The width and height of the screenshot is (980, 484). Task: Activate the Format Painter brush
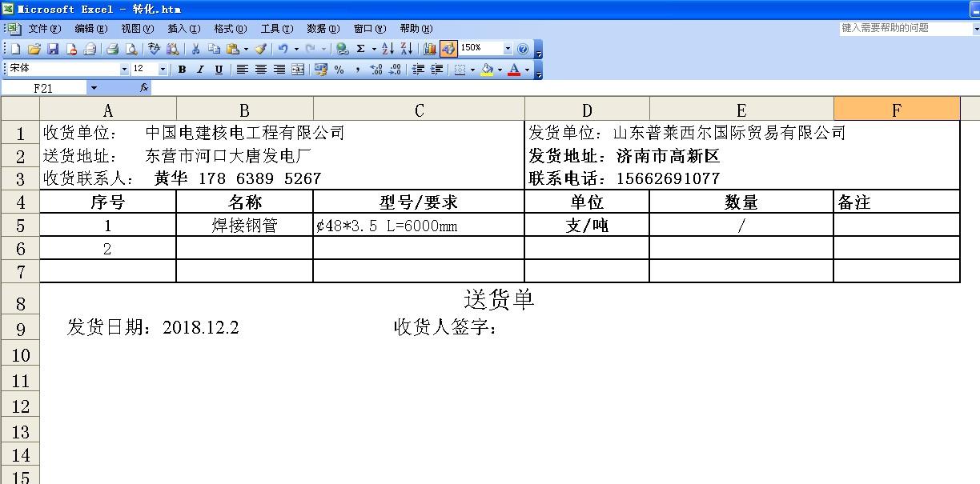[x=261, y=49]
